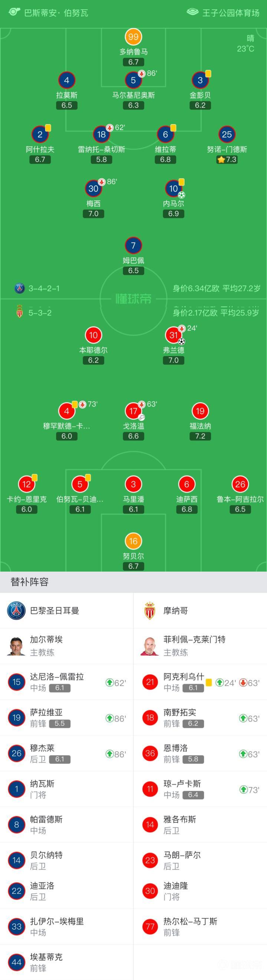The height and width of the screenshot is (980, 267).
Task: Open 埃基蒂克 number 44 substitute entry
Action: click(46, 962)
